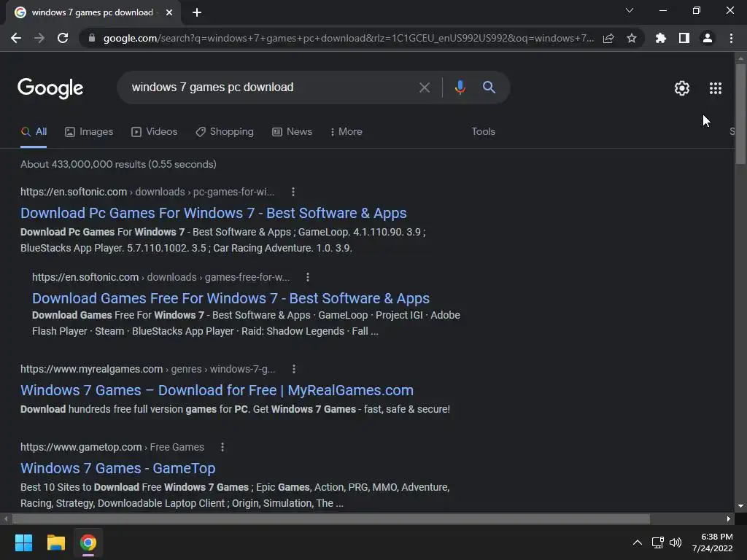Bookmark this page with the star
The height and width of the screenshot is (560, 747).
pos(632,38)
